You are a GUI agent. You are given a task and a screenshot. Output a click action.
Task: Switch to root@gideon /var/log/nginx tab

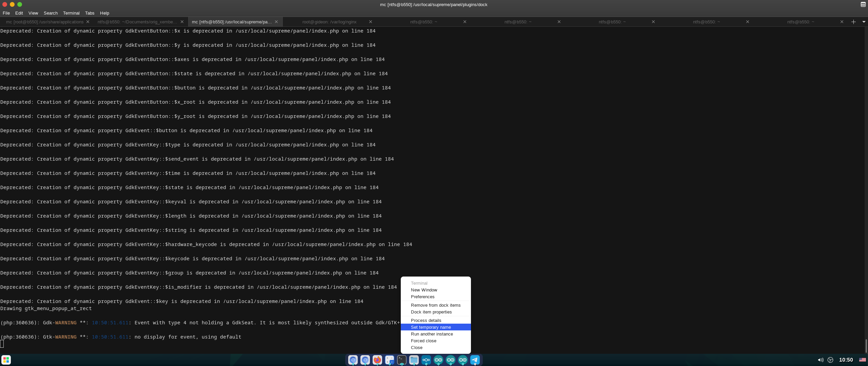(329, 22)
